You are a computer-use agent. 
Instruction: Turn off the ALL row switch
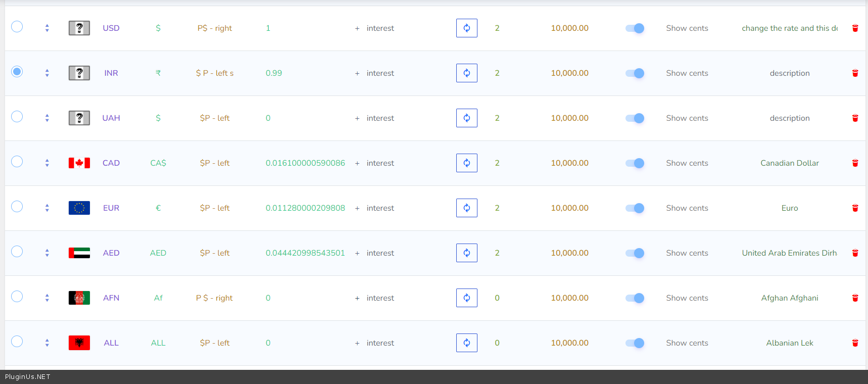click(635, 343)
